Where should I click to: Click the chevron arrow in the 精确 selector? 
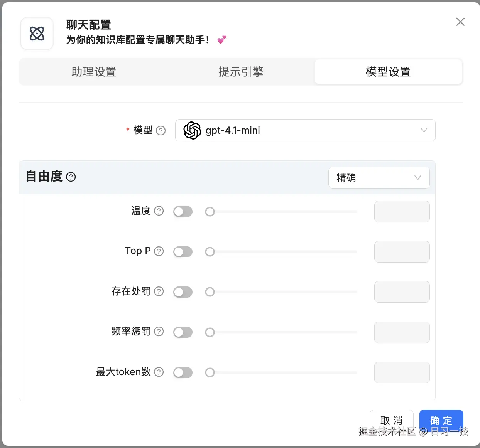pos(417,177)
